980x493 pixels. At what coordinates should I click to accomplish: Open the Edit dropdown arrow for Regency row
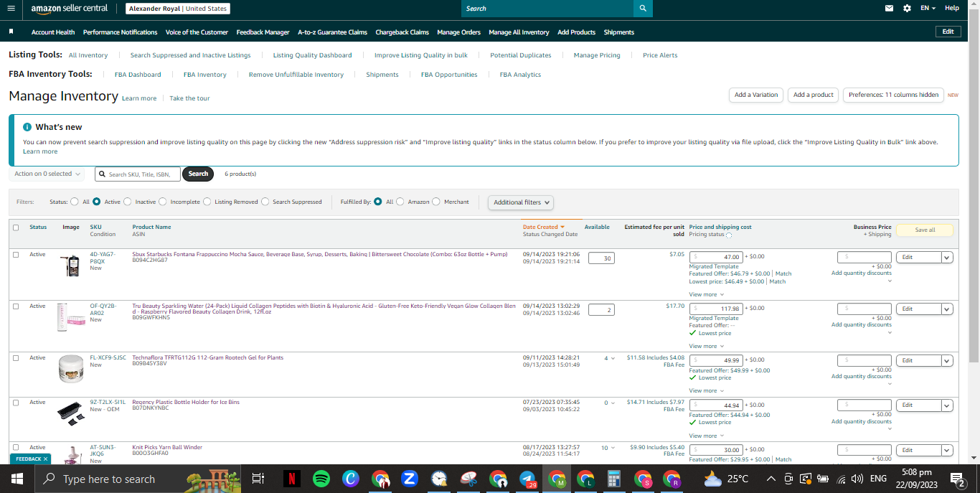click(947, 405)
